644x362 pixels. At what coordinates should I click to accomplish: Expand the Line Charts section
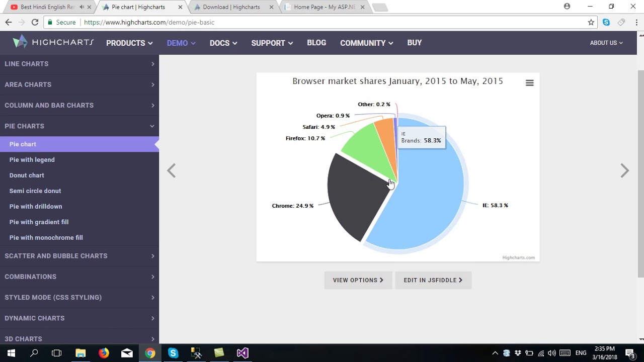pyautogui.click(x=79, y=64)
